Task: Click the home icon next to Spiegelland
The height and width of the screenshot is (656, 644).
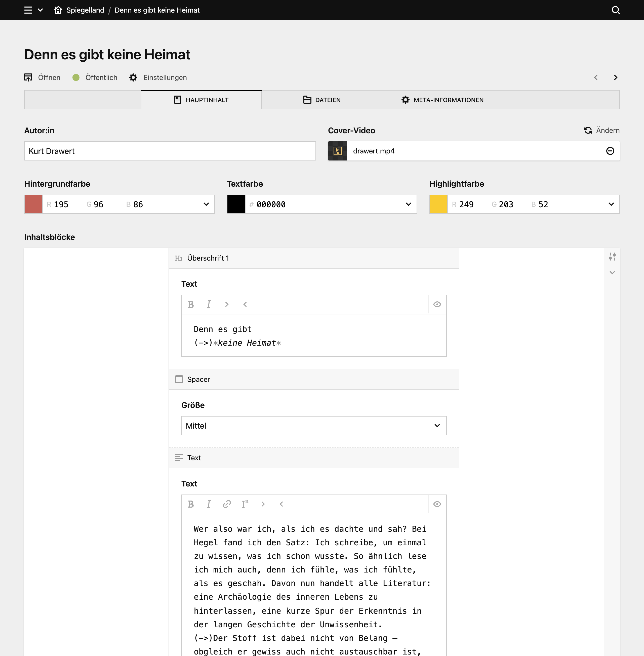Action: [x=59, y=10]
